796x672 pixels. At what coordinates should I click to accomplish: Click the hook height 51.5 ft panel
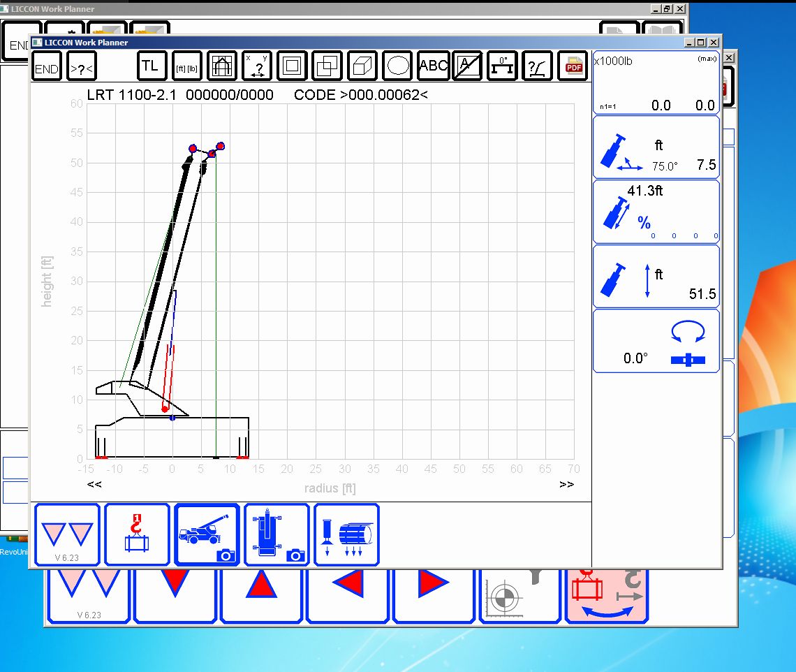click(x=656, y=277)
